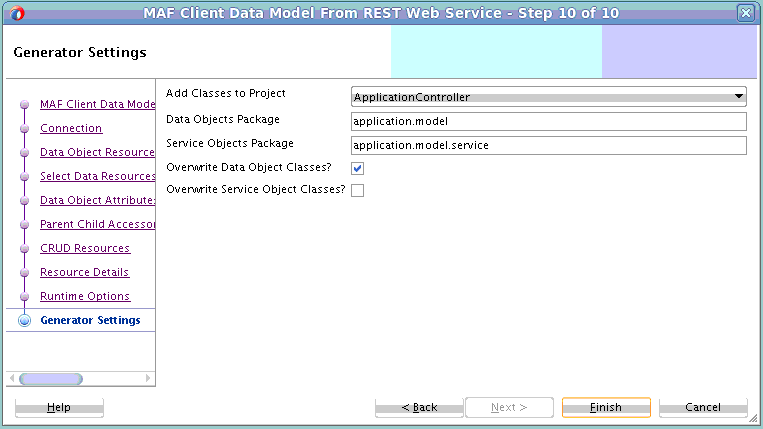Image resolution: width=763 pixels, height=429 pixels.
Task: Enable Overwrite Service Object Classes checkbox
Action: (x=358, y=190)
